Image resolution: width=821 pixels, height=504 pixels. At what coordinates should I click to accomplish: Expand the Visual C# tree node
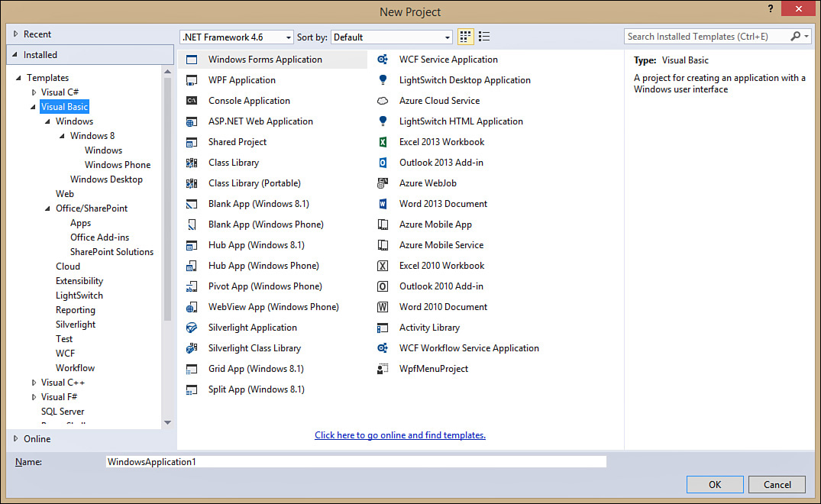coord(34,92)
